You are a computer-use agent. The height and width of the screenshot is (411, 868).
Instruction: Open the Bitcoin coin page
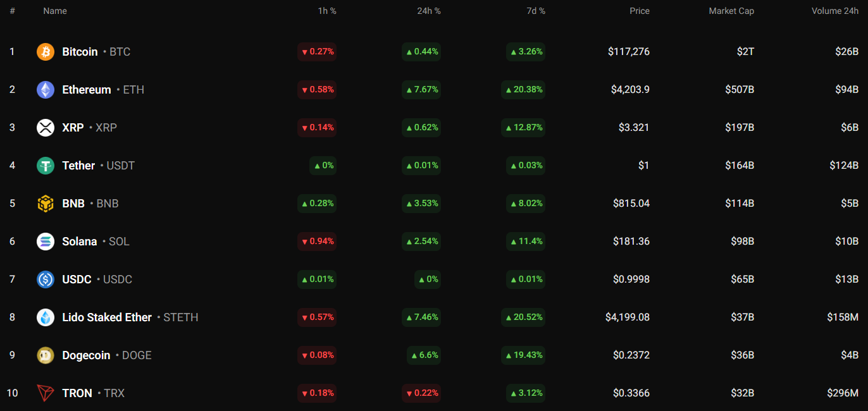click(x=79, y=51)
